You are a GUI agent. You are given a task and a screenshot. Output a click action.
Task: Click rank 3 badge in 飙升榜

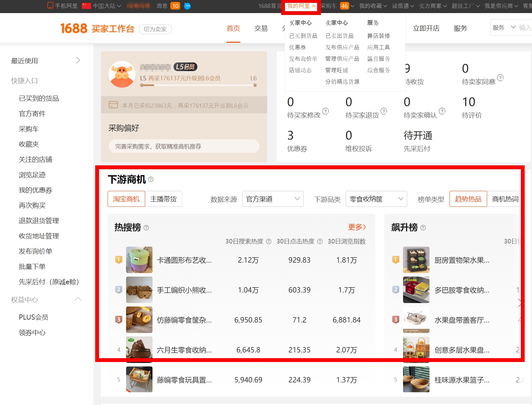point(396,320)
